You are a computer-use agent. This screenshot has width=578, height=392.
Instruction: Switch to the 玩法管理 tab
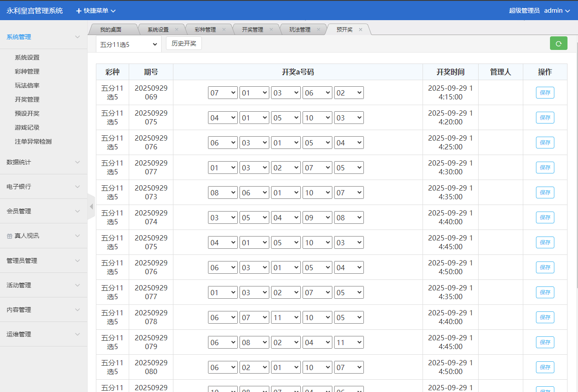[x=300, y=30]
